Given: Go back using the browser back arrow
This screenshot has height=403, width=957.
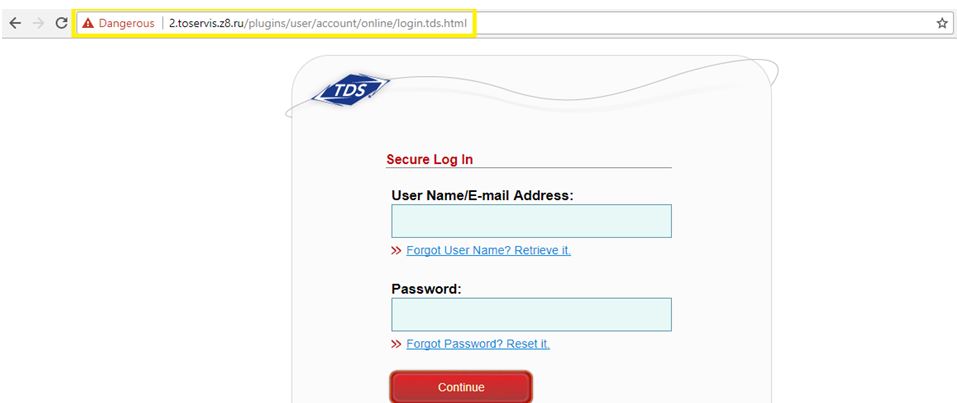Looking at the screenshot, I should coord(15,23).
